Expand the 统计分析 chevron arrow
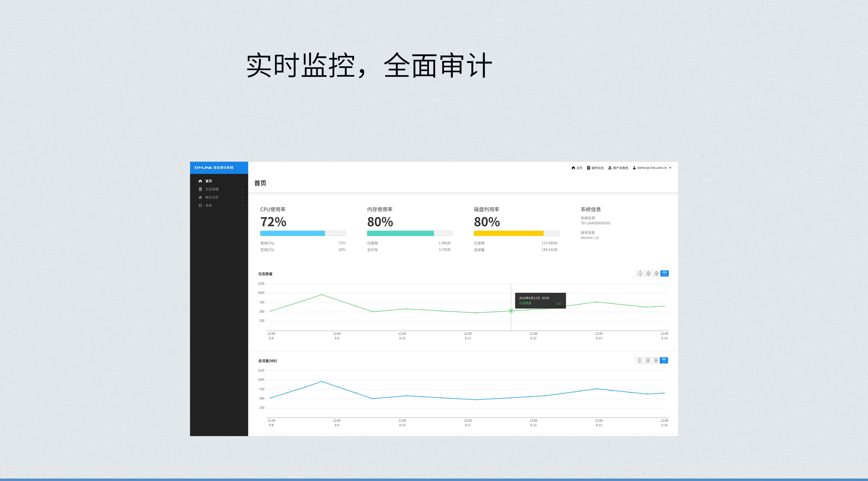This screenshot has height=481, width=868. pyautogui.click(x=243, y=197)
